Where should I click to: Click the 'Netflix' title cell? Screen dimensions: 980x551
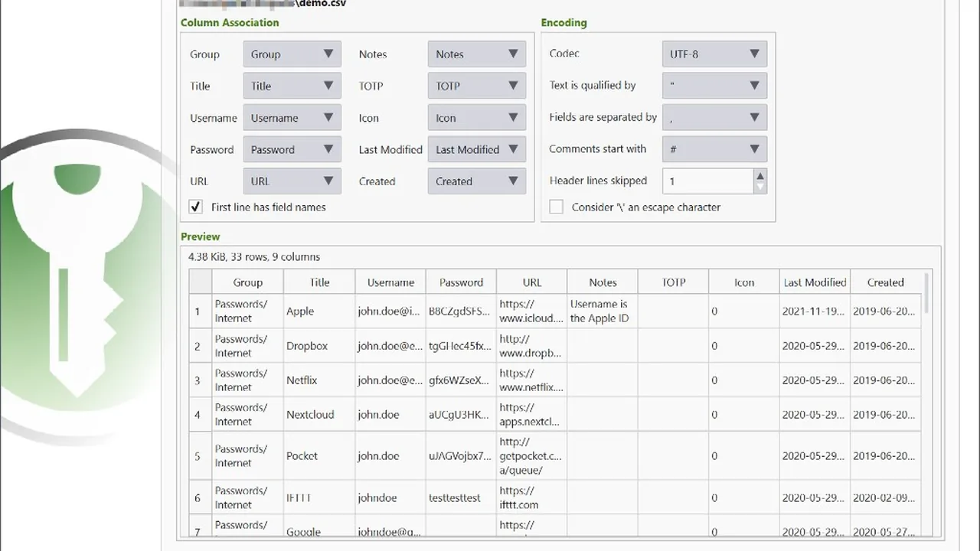tap(319, 380)
